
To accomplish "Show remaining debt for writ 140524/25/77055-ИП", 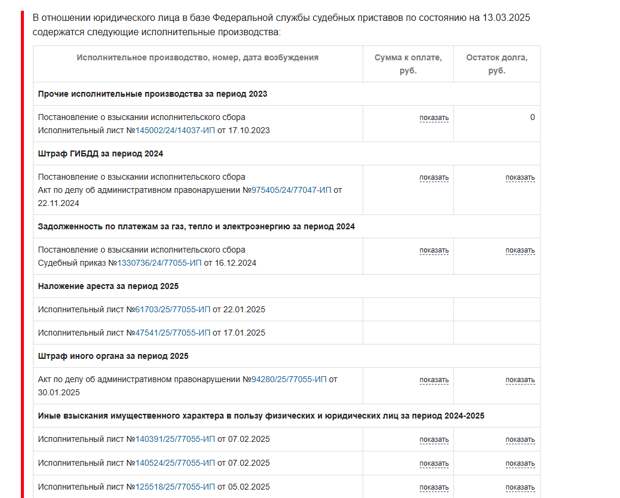I will pyautogui.click(x=520, y=463).
